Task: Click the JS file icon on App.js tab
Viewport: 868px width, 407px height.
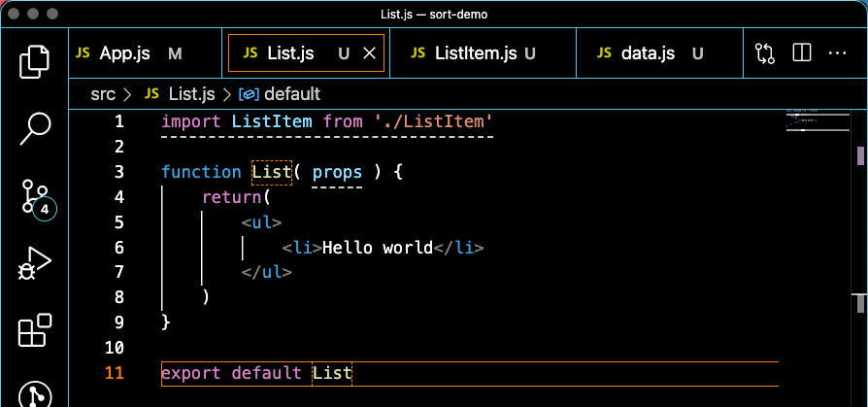Action: pyautogui.click(x=83, y=53)
